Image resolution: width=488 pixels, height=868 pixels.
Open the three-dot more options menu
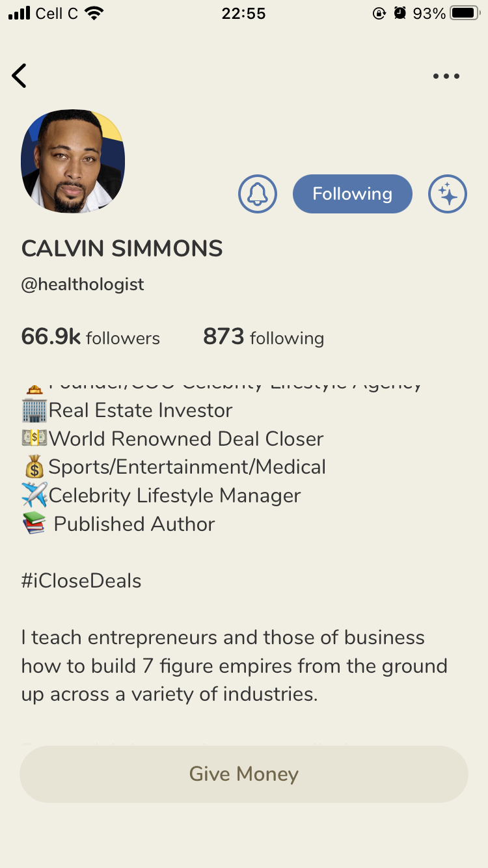[x=446, y=76]
